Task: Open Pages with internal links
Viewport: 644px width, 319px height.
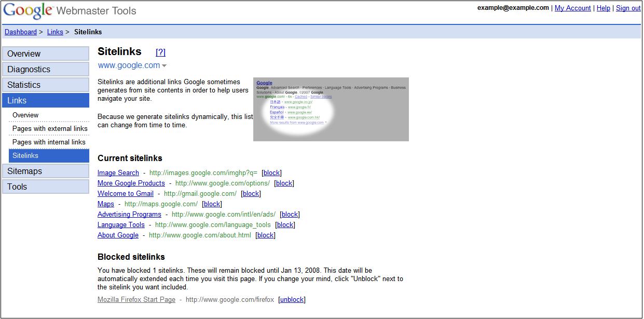Action: pyautogui.click(x=49, y=142)
